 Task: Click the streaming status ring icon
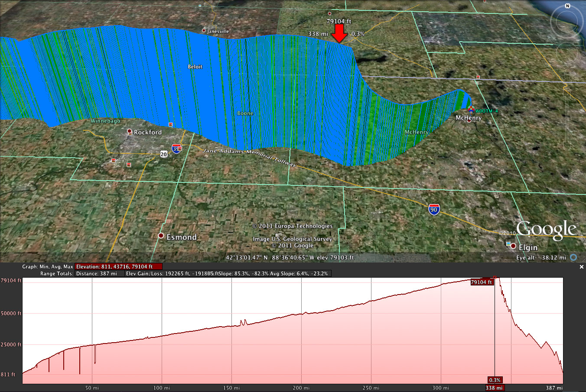(573, 257)
